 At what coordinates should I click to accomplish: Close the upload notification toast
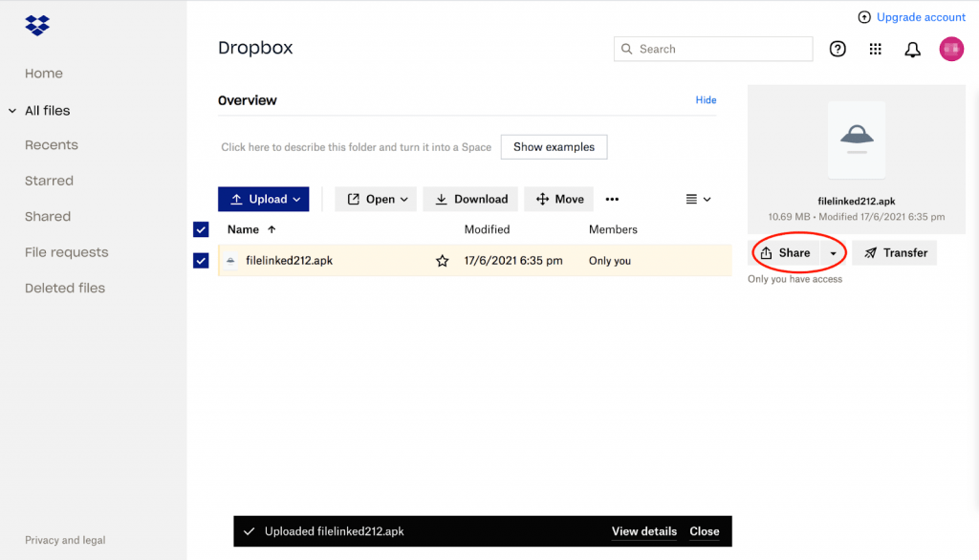(x=705, y=531)
